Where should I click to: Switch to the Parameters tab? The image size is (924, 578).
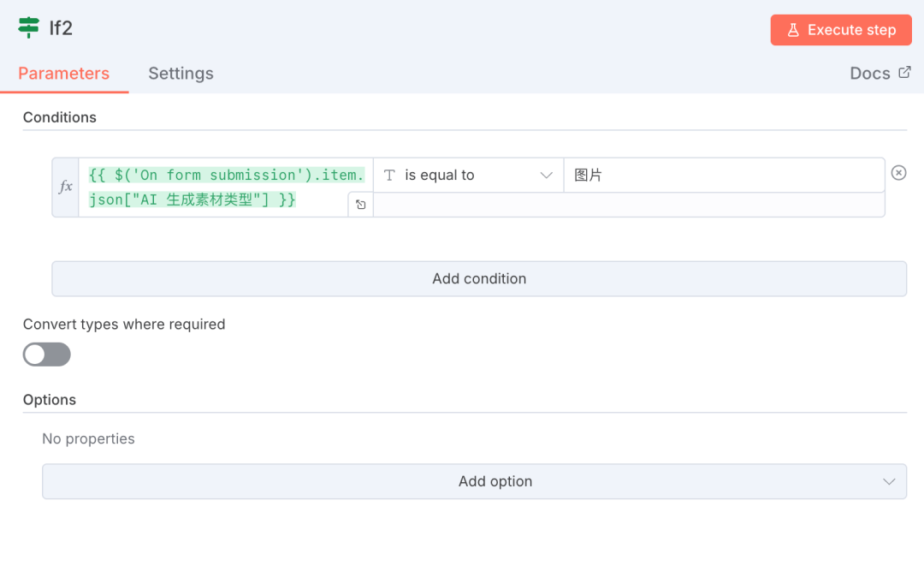click(x=63, y=74)
